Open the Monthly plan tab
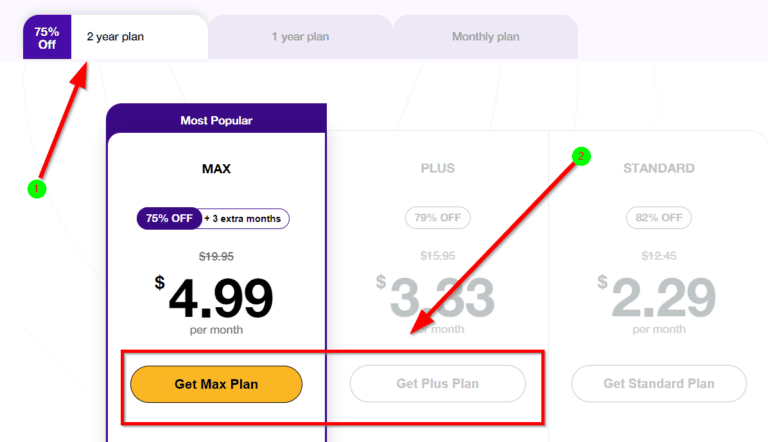Viewport: 768px width, 442px height. point(485,37)
